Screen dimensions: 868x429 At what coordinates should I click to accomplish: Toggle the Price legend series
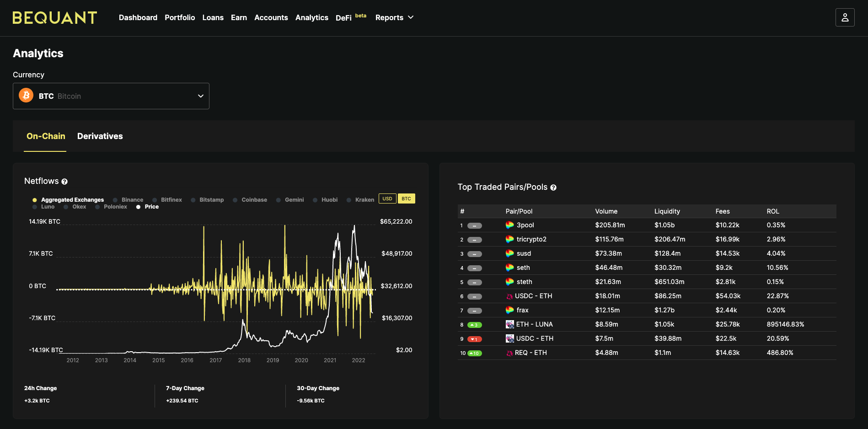point(147,207)
